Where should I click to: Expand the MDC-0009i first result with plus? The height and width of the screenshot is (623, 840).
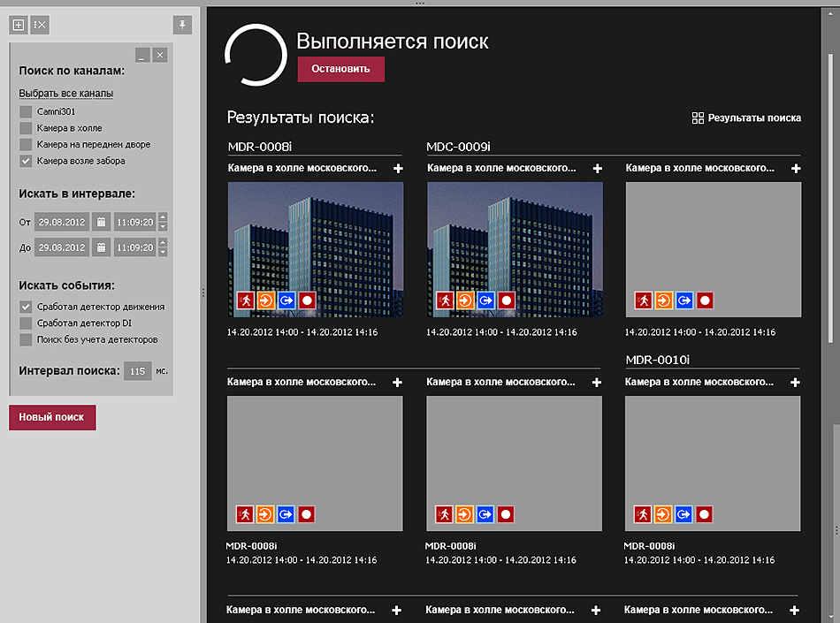click(598, 169)
